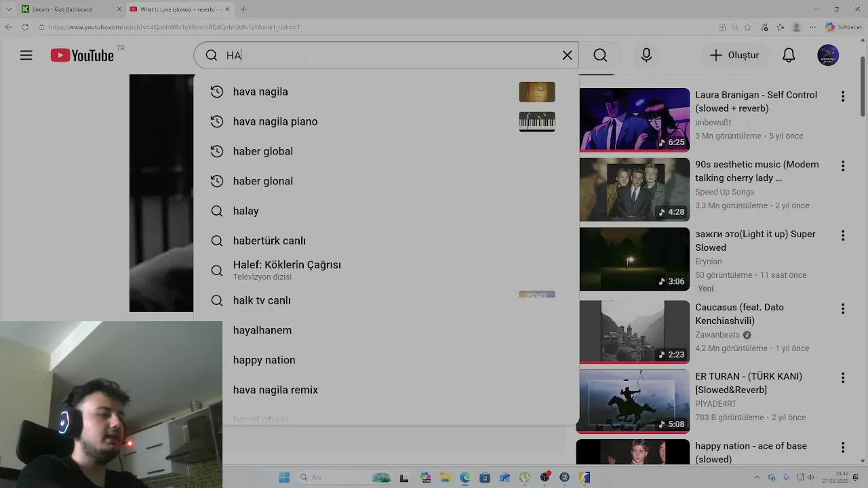Open the tab search dropdown arrow
Screen dimensions: 868x488
pos(9,9)
